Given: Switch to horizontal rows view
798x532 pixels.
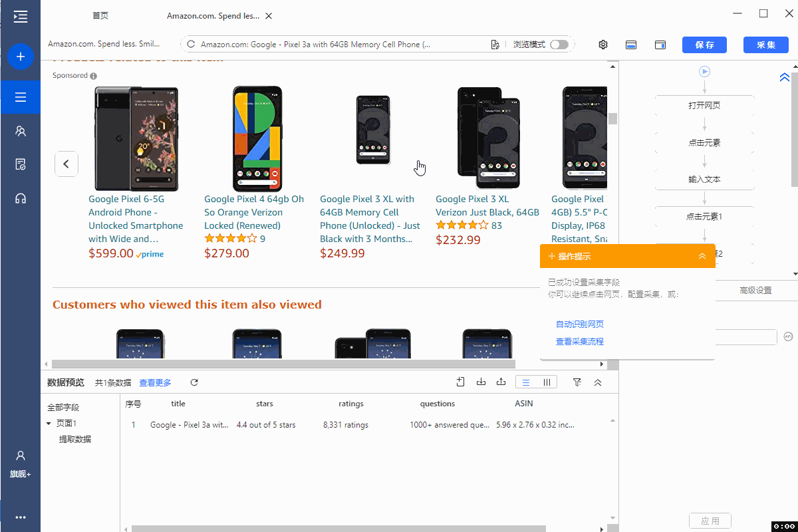Looking at the screenshot, I should (526, 382).
